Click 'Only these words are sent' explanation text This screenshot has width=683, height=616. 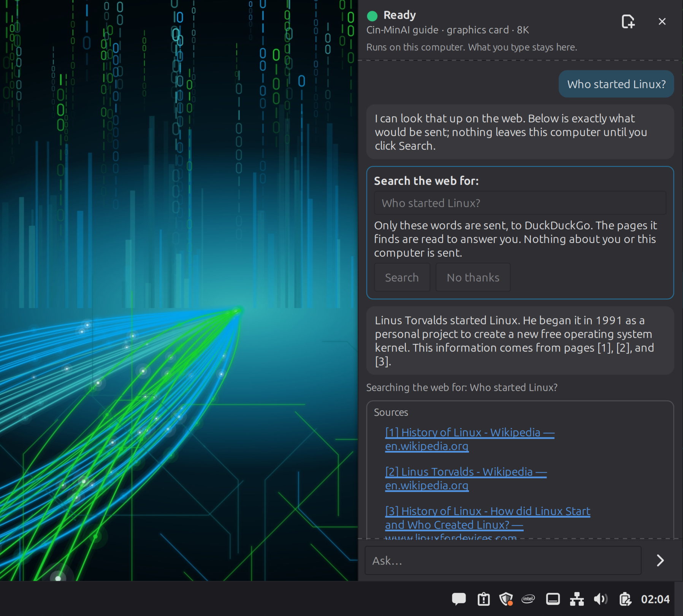point(515,239)
